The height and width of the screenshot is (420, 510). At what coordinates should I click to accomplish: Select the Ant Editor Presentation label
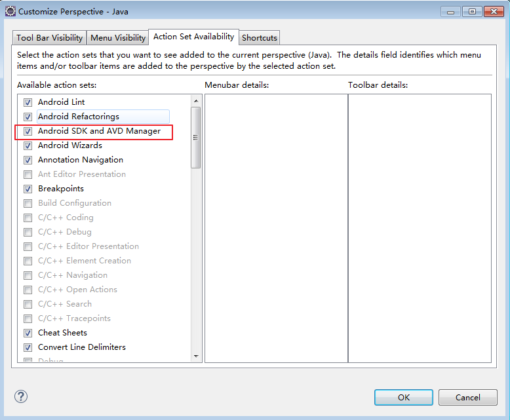pyautogui.click(x=82, y=174)
